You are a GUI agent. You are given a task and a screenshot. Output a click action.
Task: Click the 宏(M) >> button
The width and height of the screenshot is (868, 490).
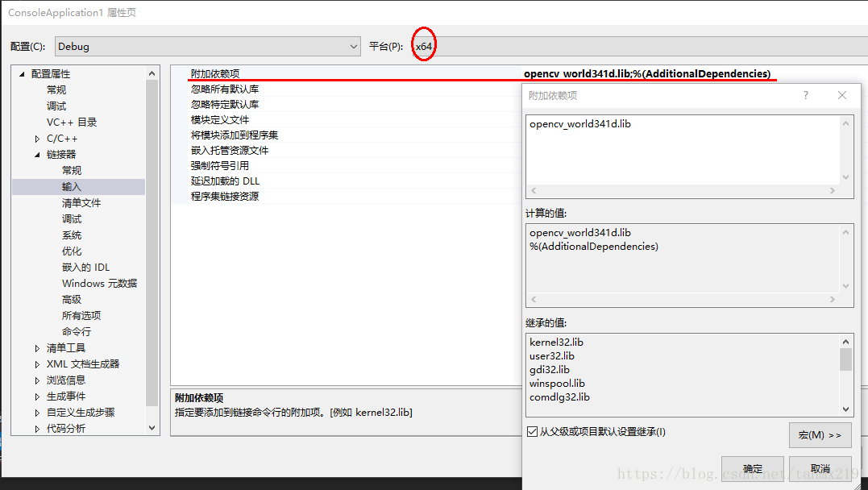[x=820, y=435]
